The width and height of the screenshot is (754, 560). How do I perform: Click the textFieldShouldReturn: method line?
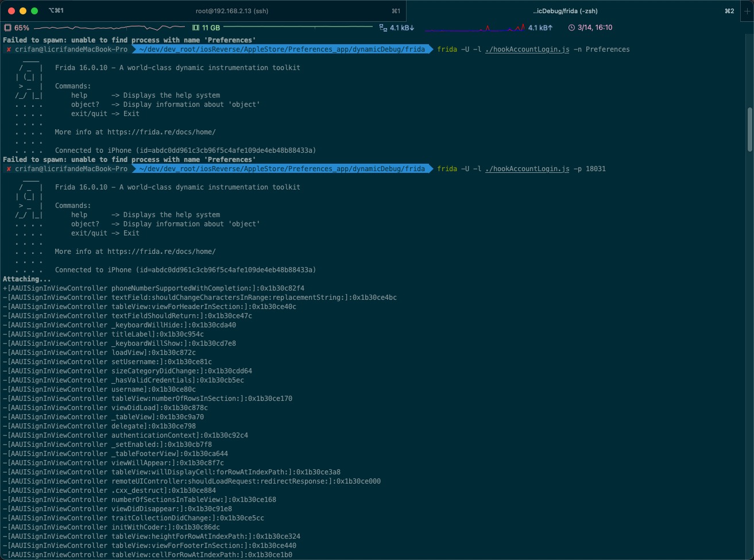127,316
